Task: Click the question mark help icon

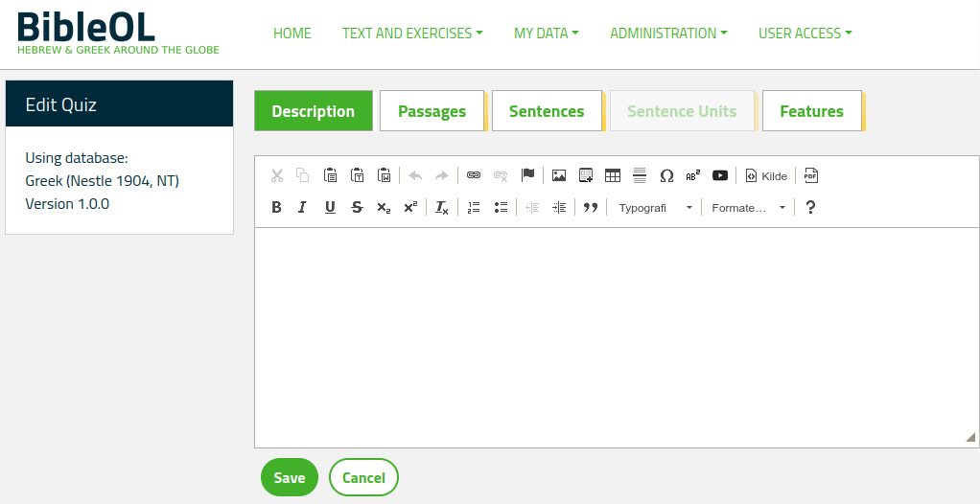Action: pos(810,207)
